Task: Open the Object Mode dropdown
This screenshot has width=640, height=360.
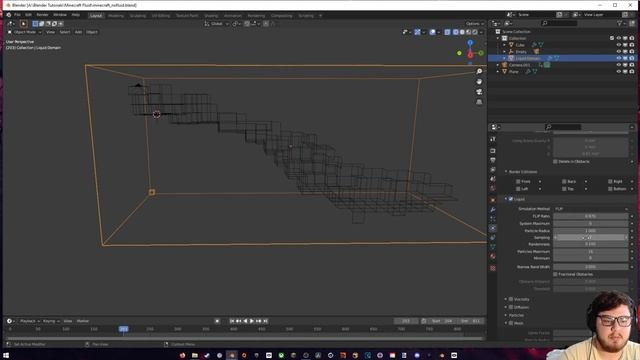Action: point(24,32)
